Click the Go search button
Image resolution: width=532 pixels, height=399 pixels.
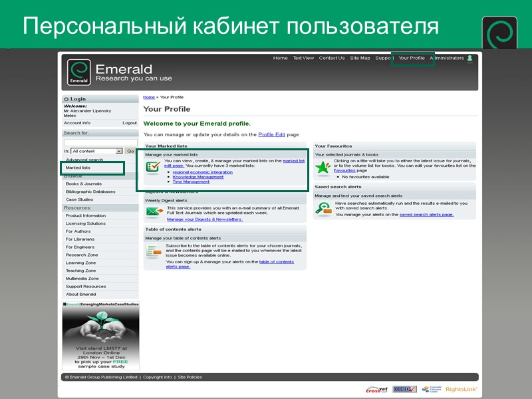click(x=130, y=150)
